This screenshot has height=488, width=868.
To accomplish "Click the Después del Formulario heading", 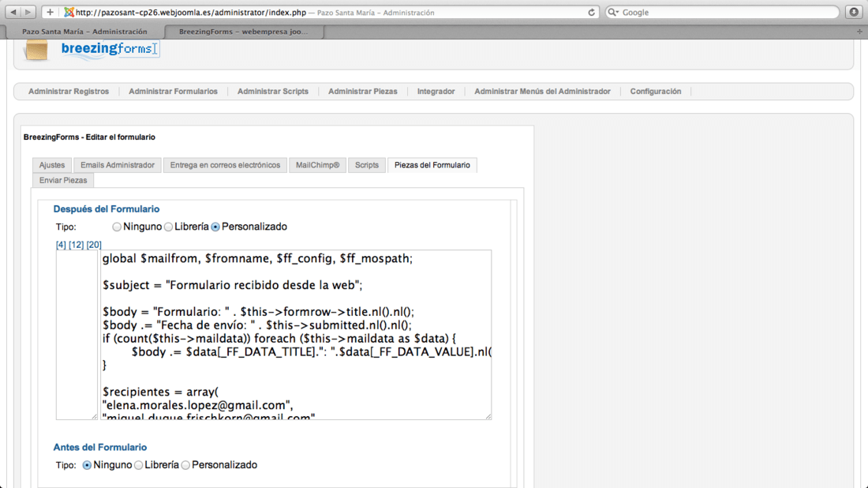I will click(x=107, y=208).
